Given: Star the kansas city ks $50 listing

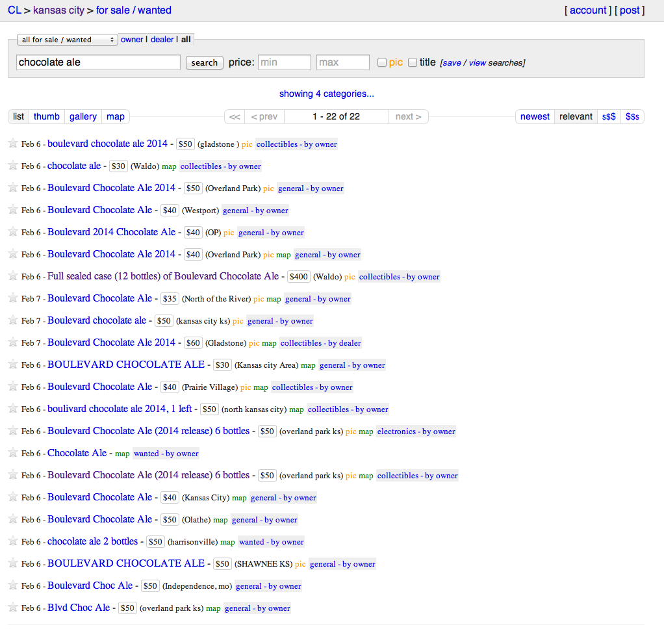Looking at the screenshot, I should pyautogui.click(x=13, y=320).
